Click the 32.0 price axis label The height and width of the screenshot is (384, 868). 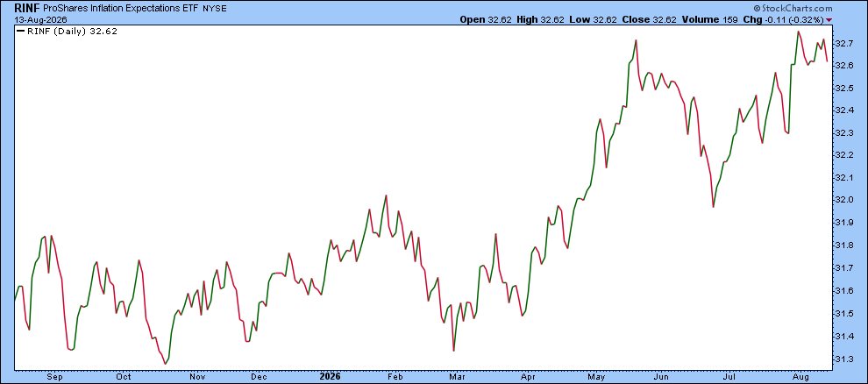point(844,200)
